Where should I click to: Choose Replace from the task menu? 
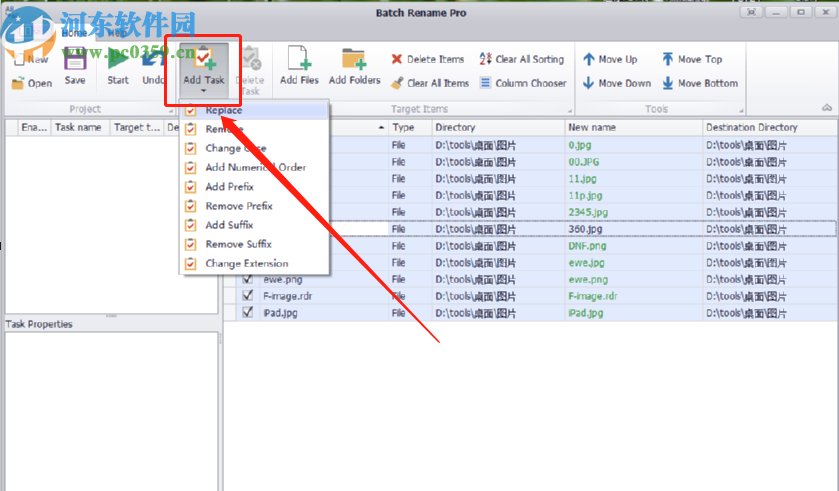pyautogui.click(x=224, y=111)
